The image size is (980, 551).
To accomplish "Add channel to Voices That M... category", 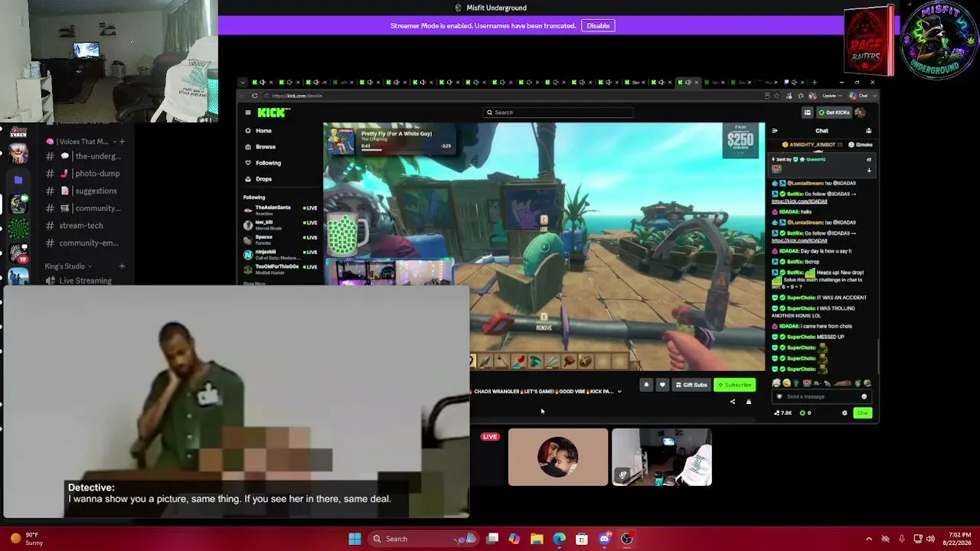I will (122, 142).
